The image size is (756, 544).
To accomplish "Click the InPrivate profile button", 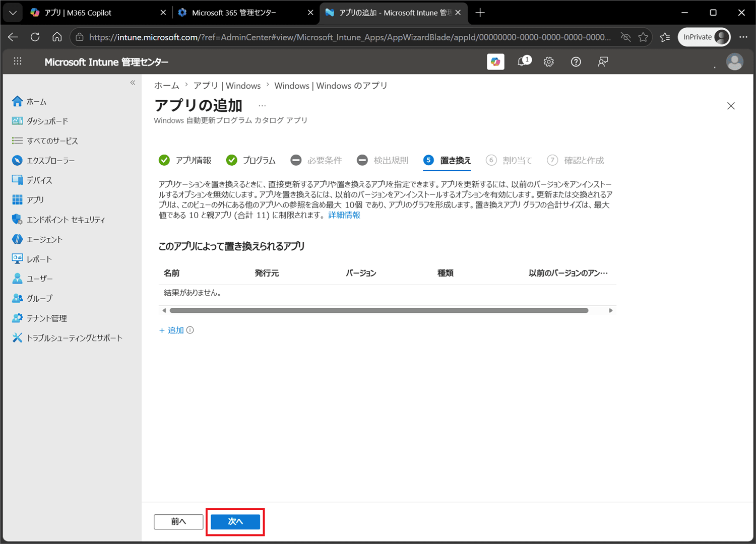I will tap(704, 37).
